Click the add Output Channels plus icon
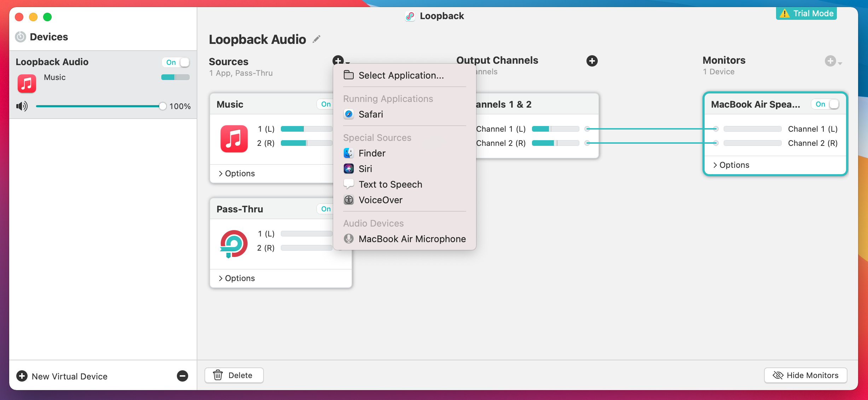 (592, 61)
